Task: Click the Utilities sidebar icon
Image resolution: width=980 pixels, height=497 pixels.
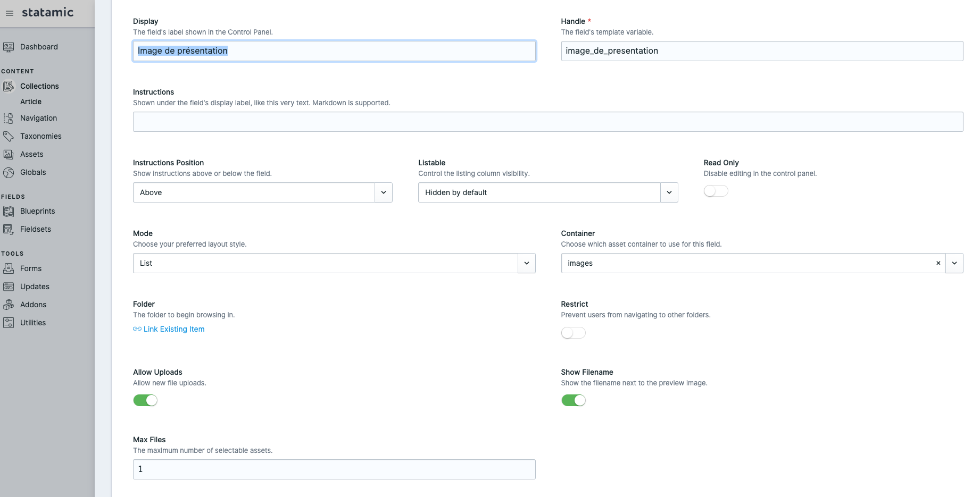Action: (9, 323)
